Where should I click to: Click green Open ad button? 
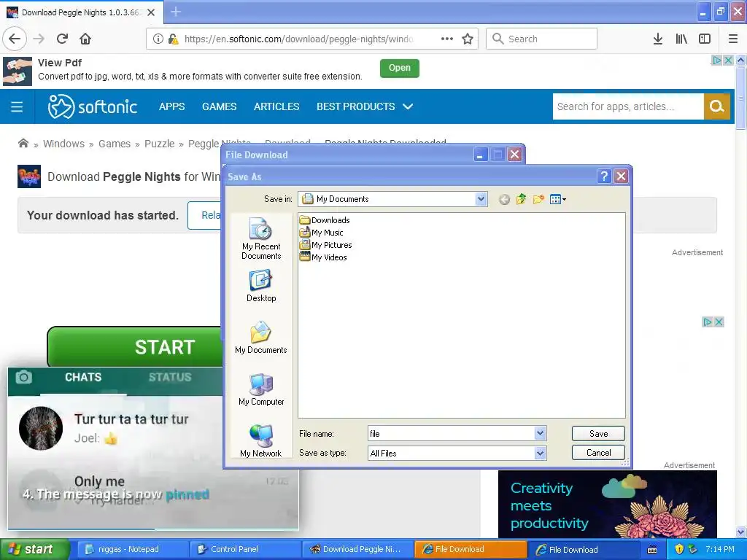coord(399,68)
